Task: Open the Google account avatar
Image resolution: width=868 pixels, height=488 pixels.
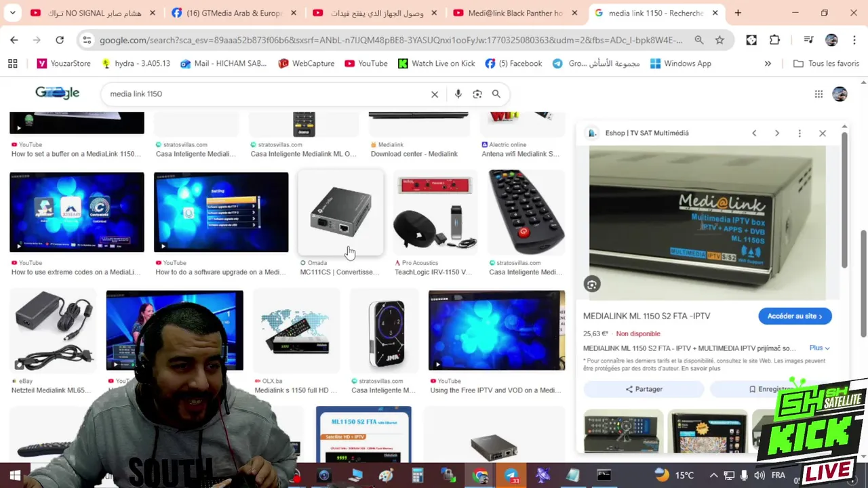Action: click(x=840, y=94)
